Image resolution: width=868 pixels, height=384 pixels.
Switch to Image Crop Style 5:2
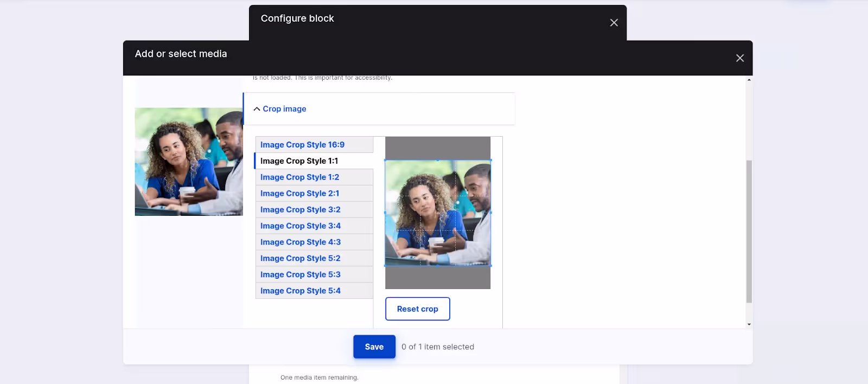point(314,259)
